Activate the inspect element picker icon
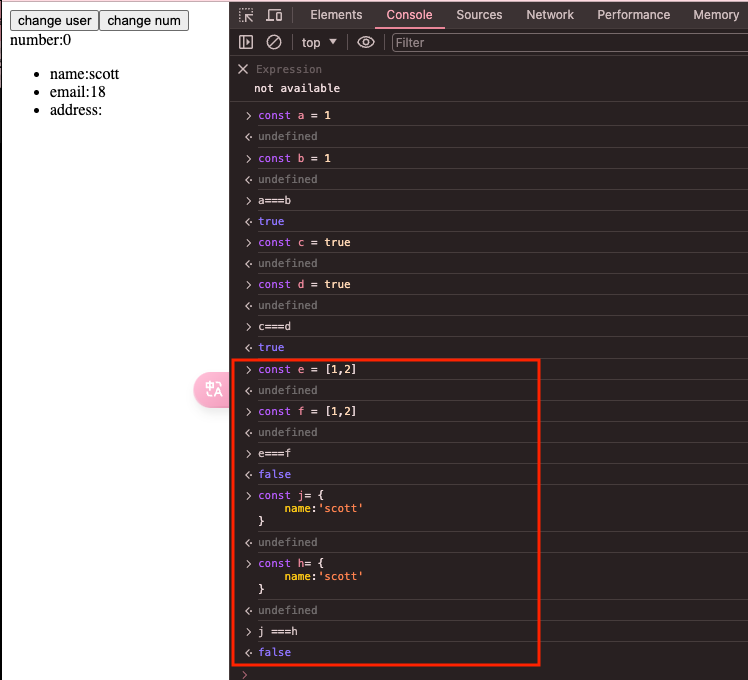This screenshot has width=748, height=680. pos(246,15)
